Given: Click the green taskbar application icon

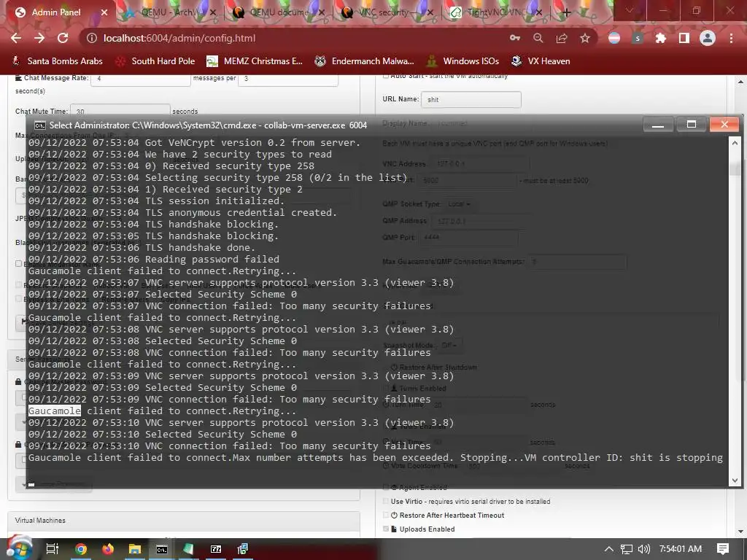Looking at the screenshot, I should click(x=189, y=549).
